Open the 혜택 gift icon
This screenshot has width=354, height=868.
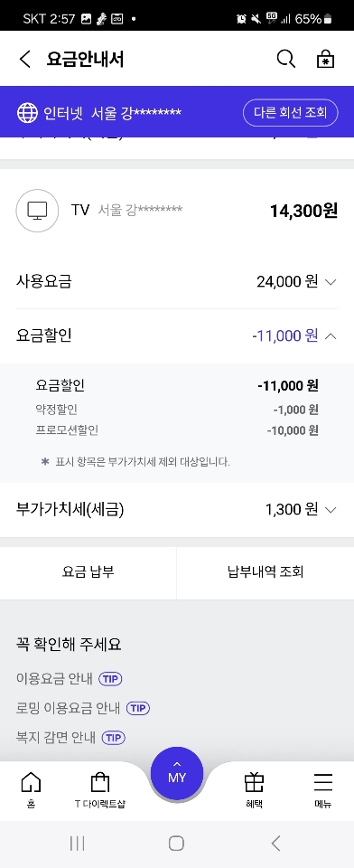click(x=254, y=782)
